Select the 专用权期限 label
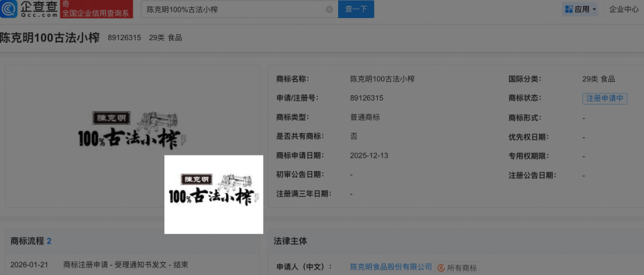The height and width of the screenshot is (275, 644). coord(529,156)
